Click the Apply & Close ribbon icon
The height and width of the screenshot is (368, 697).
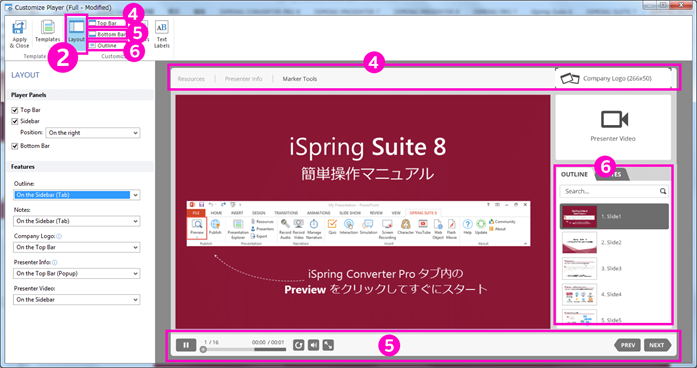19,34
